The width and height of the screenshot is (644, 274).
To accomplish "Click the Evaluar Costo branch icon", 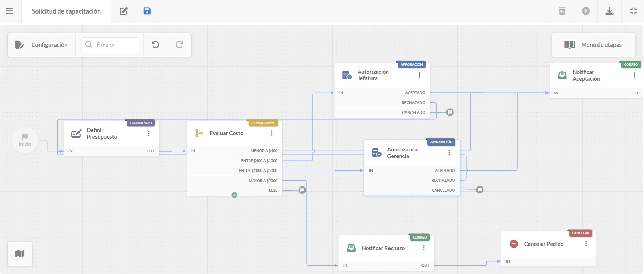I will pos(199,133).
